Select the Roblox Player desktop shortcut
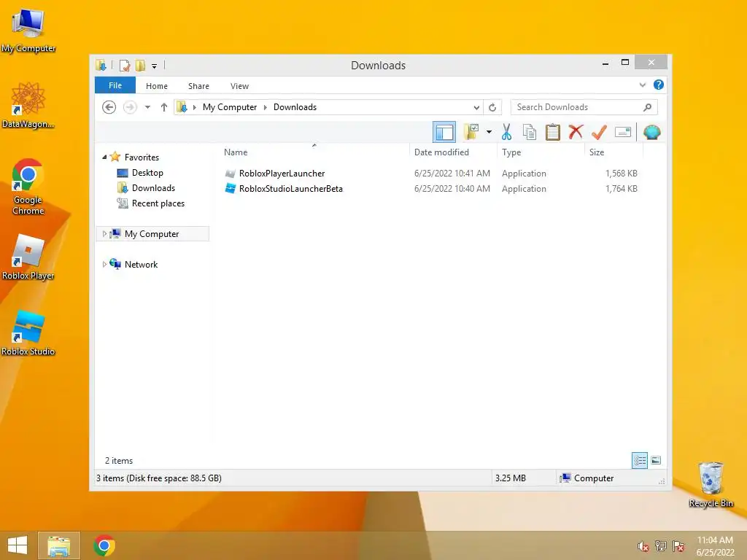This screenshot has height=560, width=747. coord(28,257)
